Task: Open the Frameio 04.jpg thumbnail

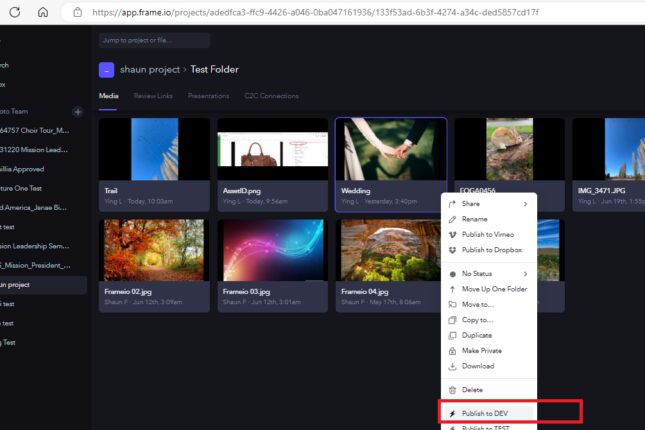Action: click(389, 250)
